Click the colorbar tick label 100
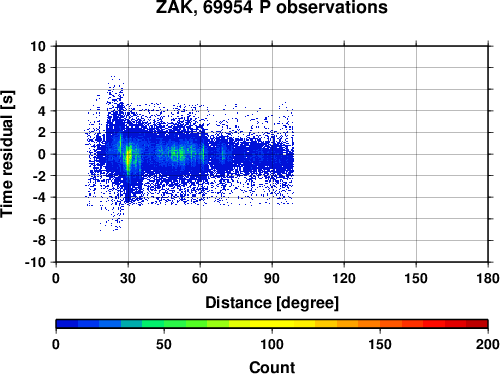This screenshot has height=374, width=500. 272,344
